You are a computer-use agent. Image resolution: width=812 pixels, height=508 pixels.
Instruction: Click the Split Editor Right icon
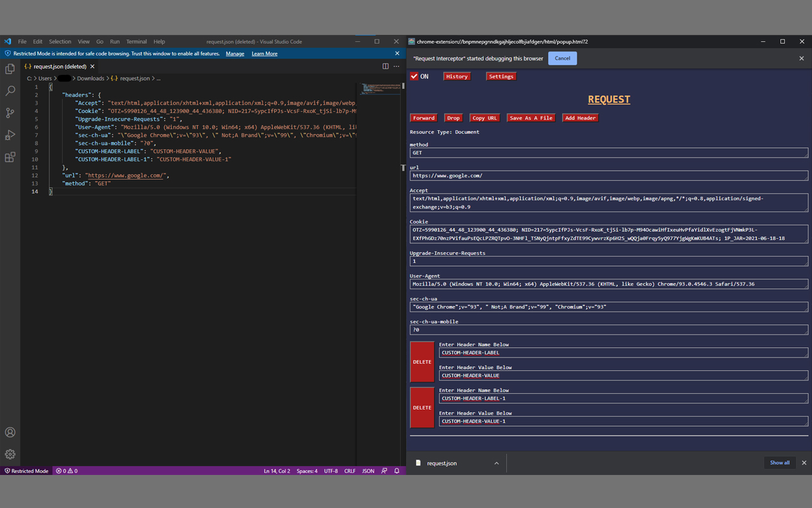coord(385,66)
